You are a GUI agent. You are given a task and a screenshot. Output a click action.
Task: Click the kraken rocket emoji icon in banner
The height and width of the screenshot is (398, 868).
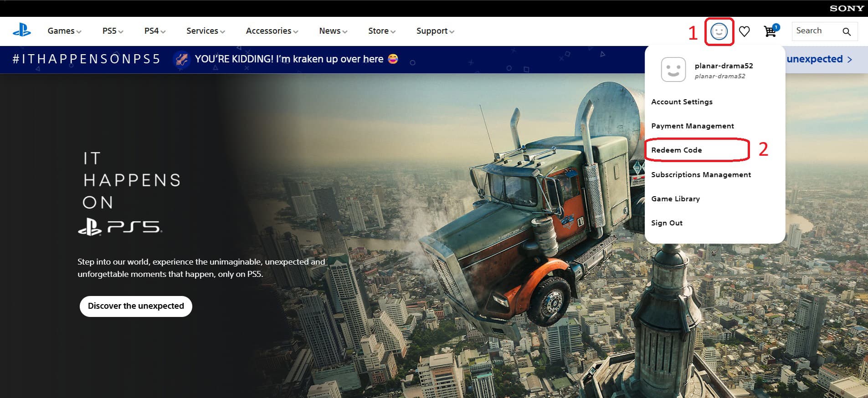tap(181, 59)
